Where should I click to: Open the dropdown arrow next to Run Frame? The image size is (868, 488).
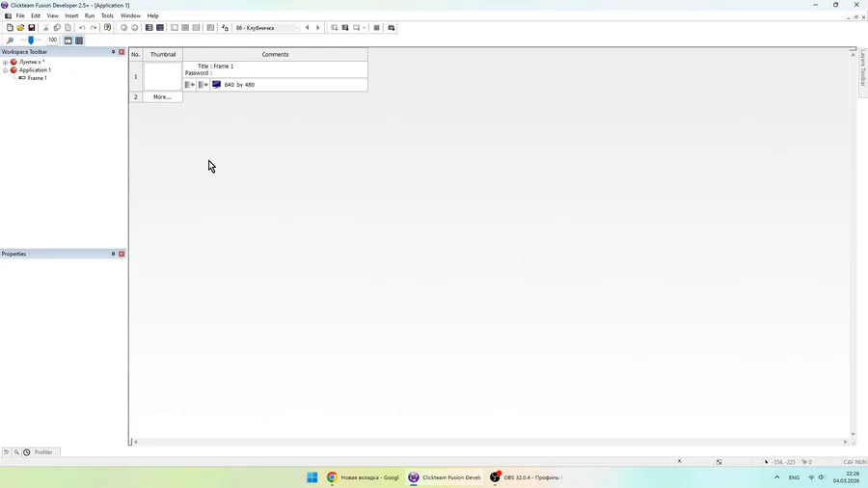(x=364, y=28)
